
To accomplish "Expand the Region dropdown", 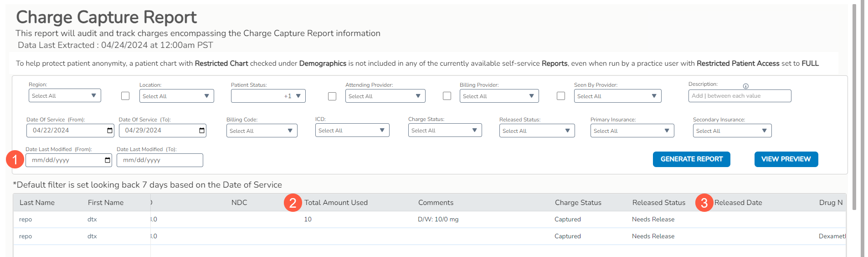I will click(x=64, y=96).
